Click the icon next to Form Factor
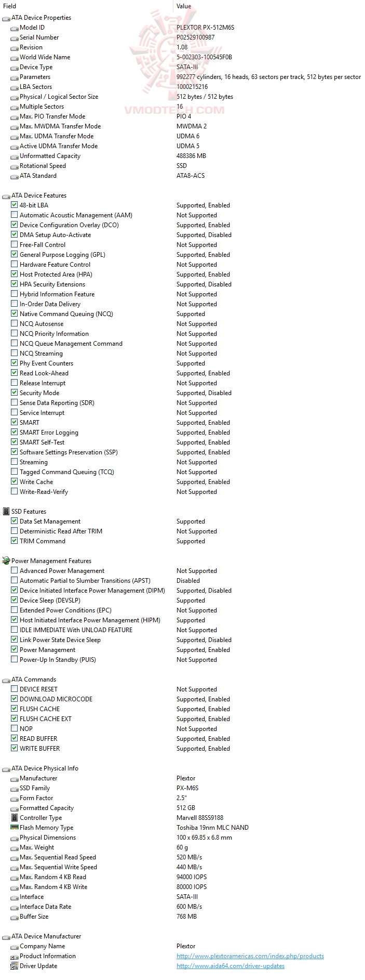The height and width of the screenshot is (980, 365). (x=15, y=799)
